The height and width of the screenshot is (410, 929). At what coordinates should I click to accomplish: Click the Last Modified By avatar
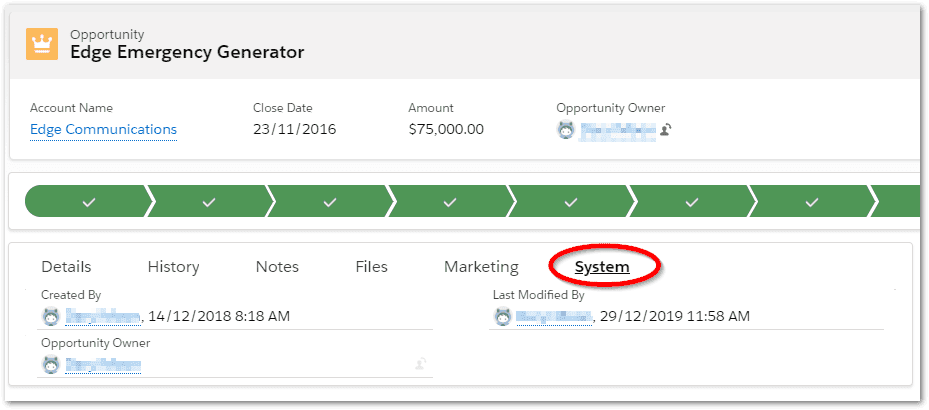click(x=502, y=317)
